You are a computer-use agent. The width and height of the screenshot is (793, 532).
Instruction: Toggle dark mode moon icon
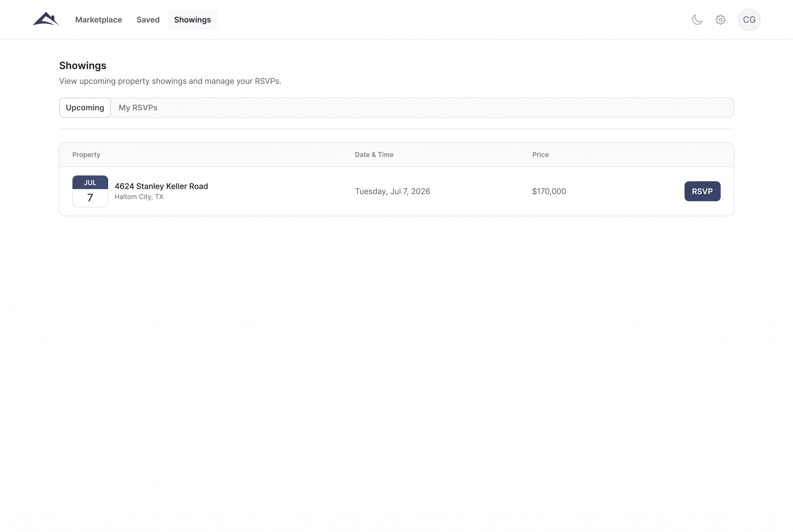pyautogui.click(x=697, y=20)
